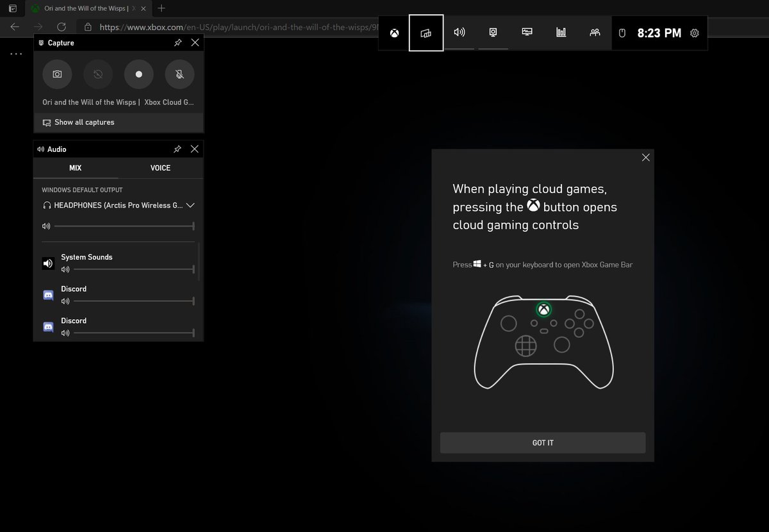The height and width of the screenshot is (532, 769).
Task: Click the 8:23 PM clock
Action: point(659,33)
